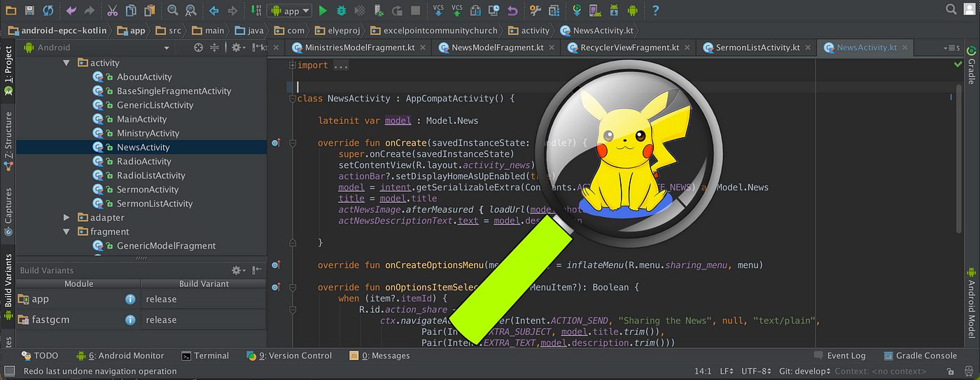Viewport: 980px width, 380px height.
Task: Click the Open folder toolbar icon
Action: (10, 10)
